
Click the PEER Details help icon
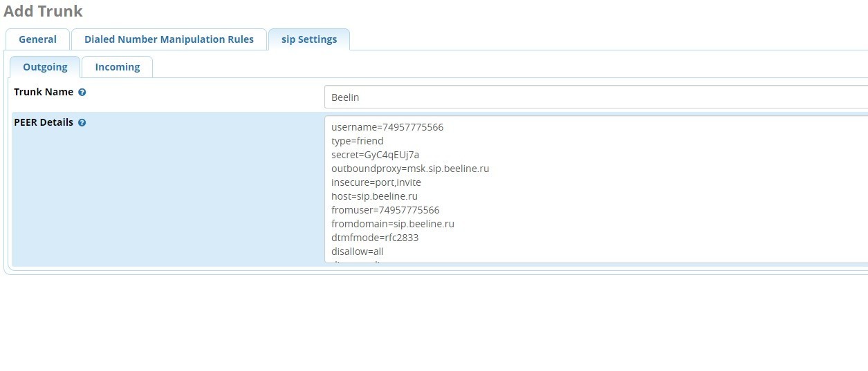(82, 123)
